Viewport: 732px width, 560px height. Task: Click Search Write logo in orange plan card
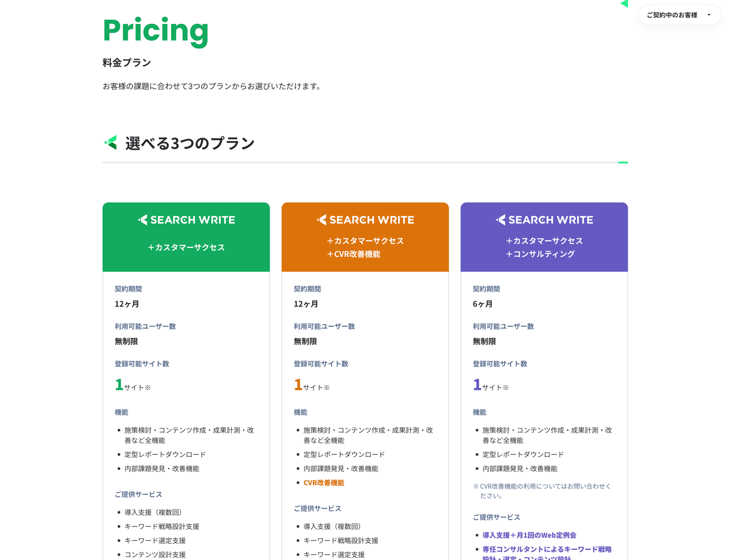click(365, 220)
